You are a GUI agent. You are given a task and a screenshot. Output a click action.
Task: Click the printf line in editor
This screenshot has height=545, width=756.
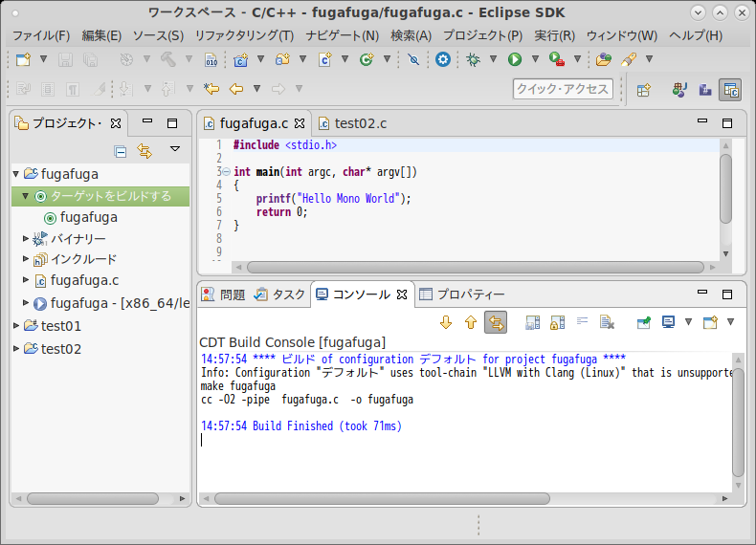coord(333,199)
